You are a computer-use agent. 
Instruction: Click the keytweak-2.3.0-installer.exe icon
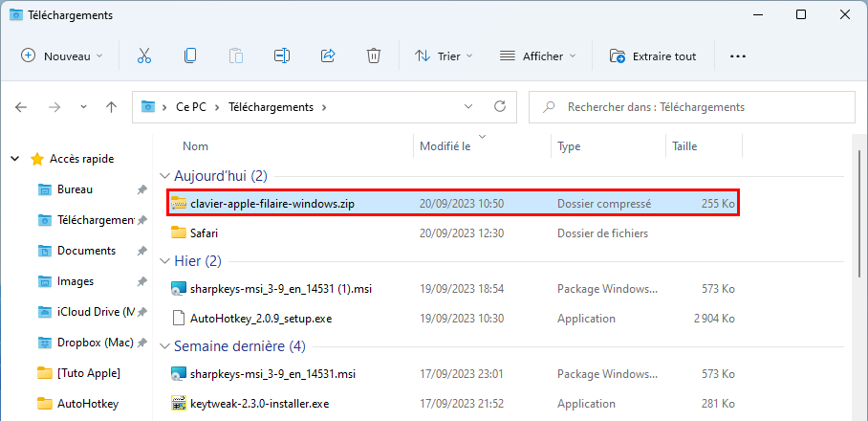tap(178, 404)
